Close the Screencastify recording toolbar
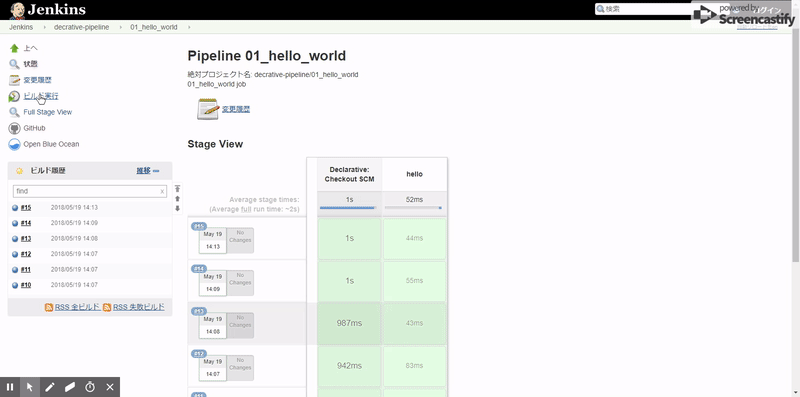This screenshot has height=397, width=800. [110, 387]
